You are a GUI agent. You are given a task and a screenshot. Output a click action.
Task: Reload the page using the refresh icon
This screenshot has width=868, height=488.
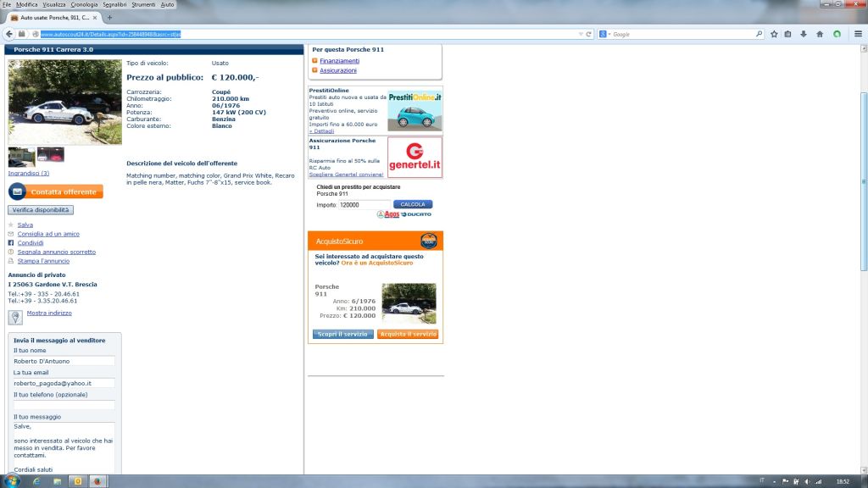pos(588,34)
